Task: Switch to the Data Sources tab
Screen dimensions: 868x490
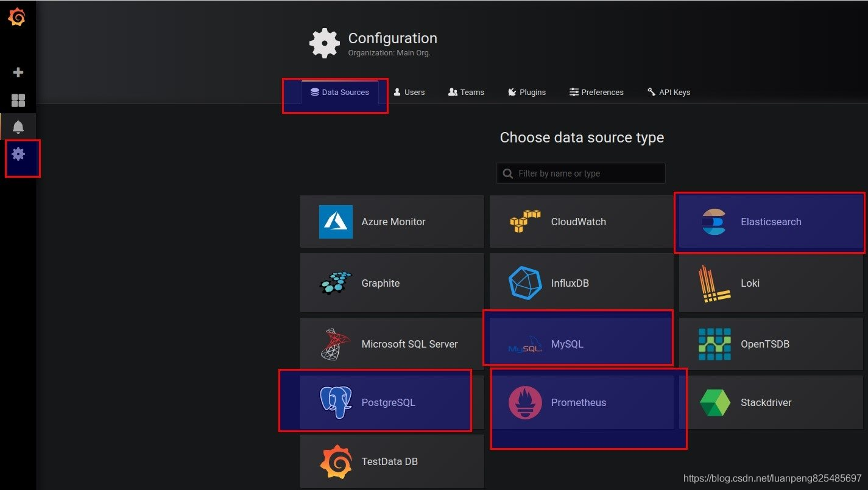Action: [340, 93]
